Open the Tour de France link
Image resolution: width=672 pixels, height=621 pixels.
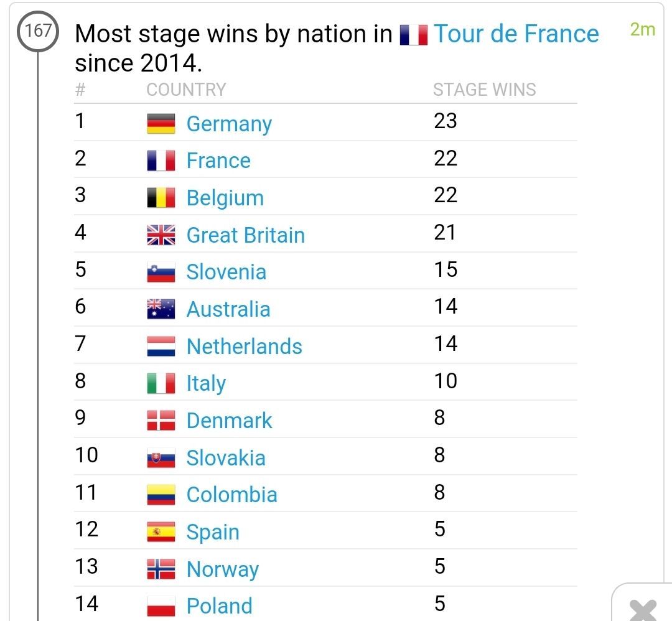(x=516, y=34)
